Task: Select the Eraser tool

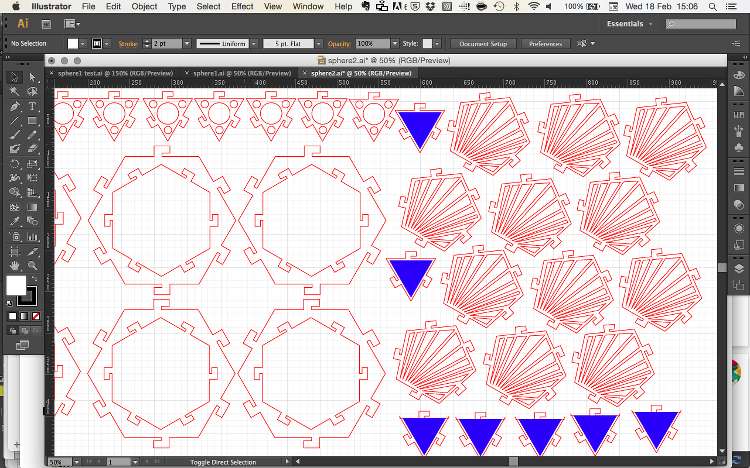Action: click(x=32, y=149)
